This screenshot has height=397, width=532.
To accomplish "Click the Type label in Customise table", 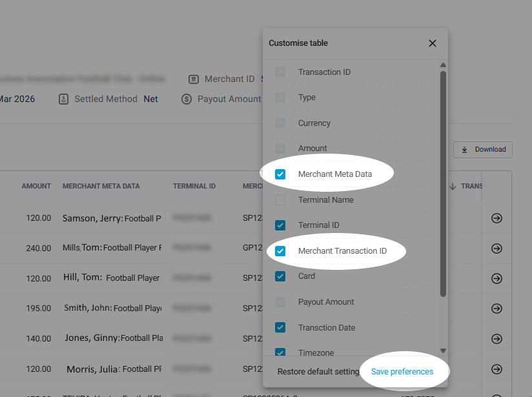I will point(307,97).
